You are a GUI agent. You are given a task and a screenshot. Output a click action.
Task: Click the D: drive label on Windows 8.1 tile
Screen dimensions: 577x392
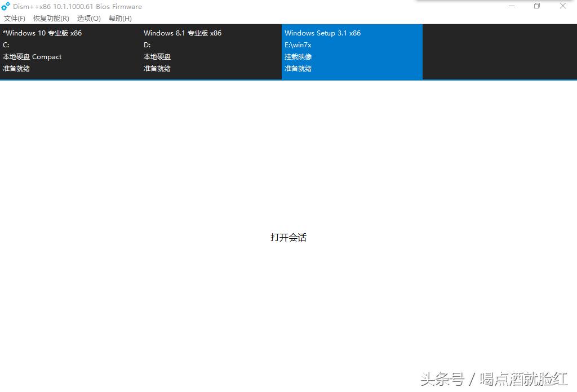147,44
